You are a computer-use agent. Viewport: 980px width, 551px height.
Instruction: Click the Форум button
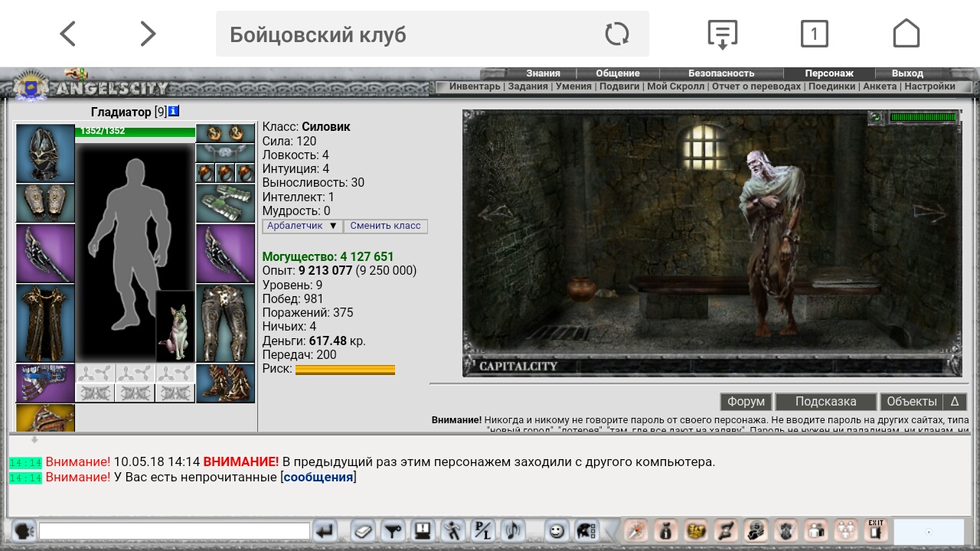[746, 402]
